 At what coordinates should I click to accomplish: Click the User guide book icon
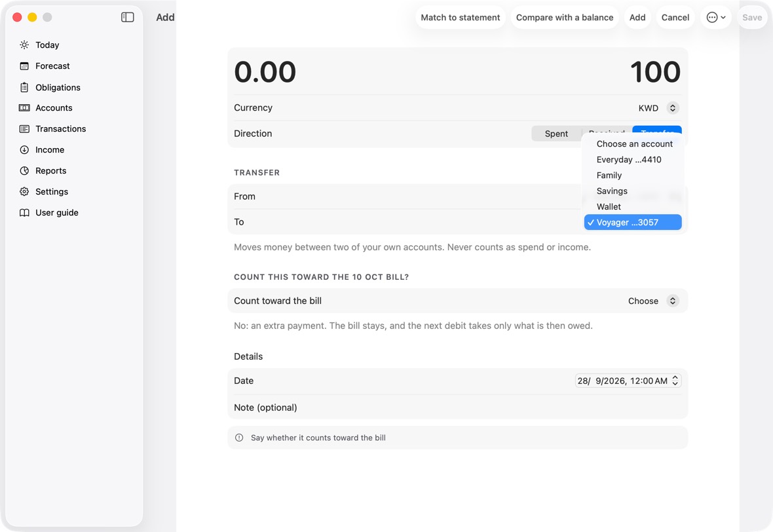pos(24,212)
